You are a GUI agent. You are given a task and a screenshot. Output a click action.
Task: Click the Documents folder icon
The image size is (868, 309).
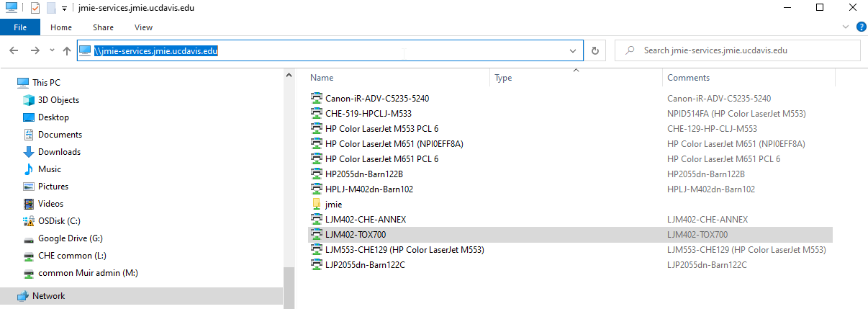click(29, 135)
